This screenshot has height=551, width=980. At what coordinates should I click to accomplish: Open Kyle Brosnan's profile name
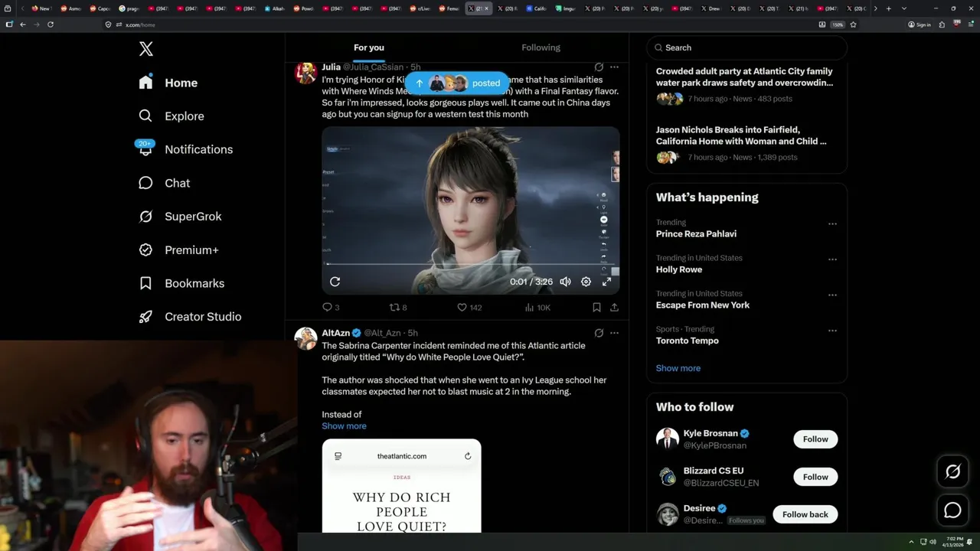point(711,433)
